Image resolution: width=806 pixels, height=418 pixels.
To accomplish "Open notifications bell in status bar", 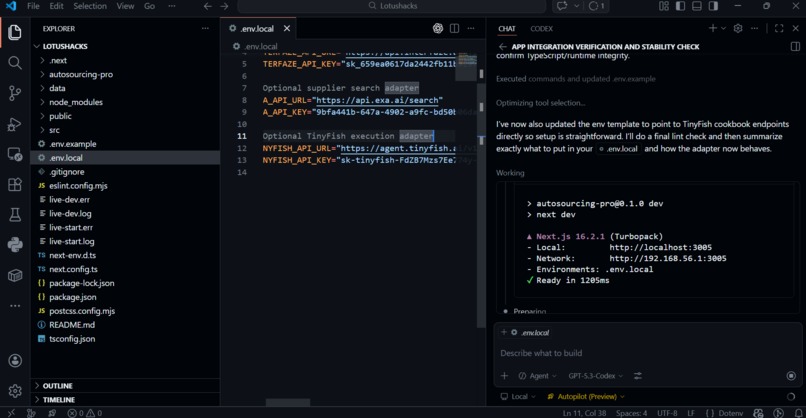I will (x=798, y=413).
